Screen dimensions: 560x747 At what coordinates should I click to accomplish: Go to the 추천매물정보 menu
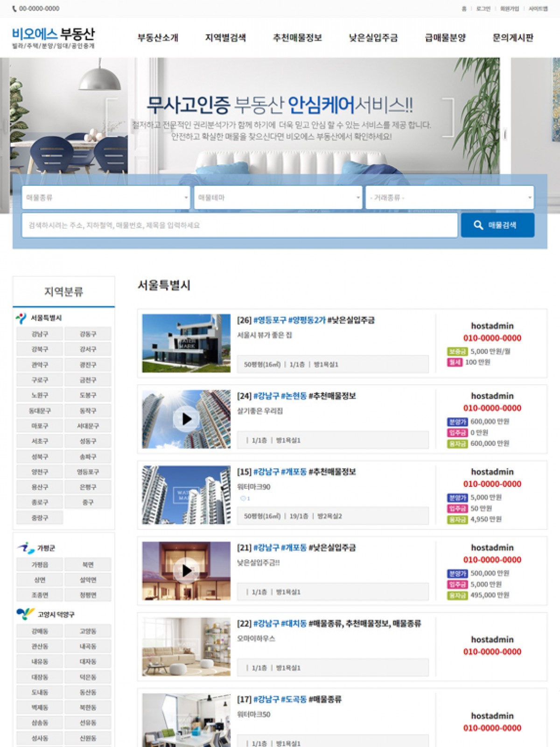297,38
